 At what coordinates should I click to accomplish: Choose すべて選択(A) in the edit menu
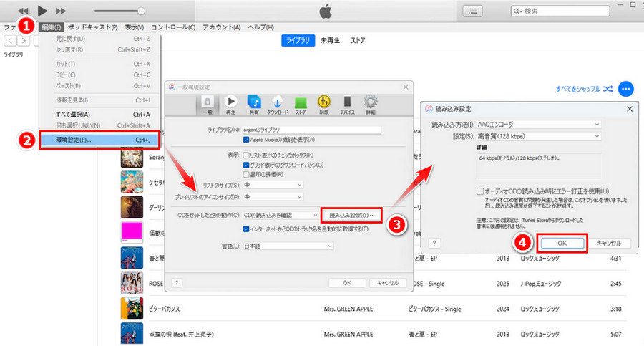coord(99,115)
